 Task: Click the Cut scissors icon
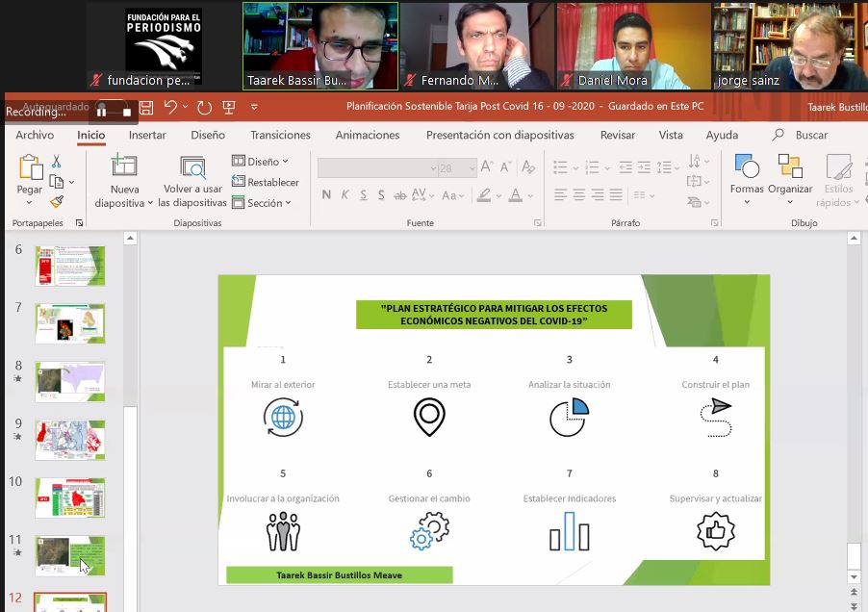click(x=57, y=162)
